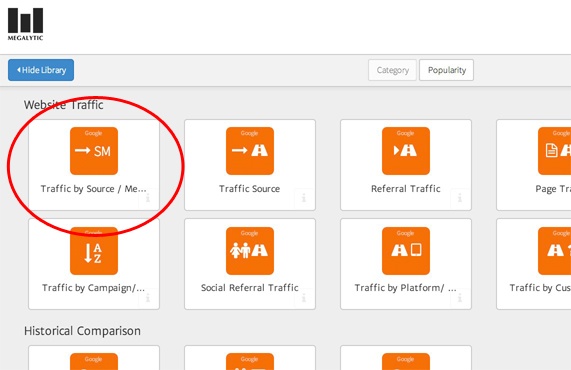The image size is (571, 370).
Task: Select Traffic by Custom widget icon
Action: click(x=554, y=251)
